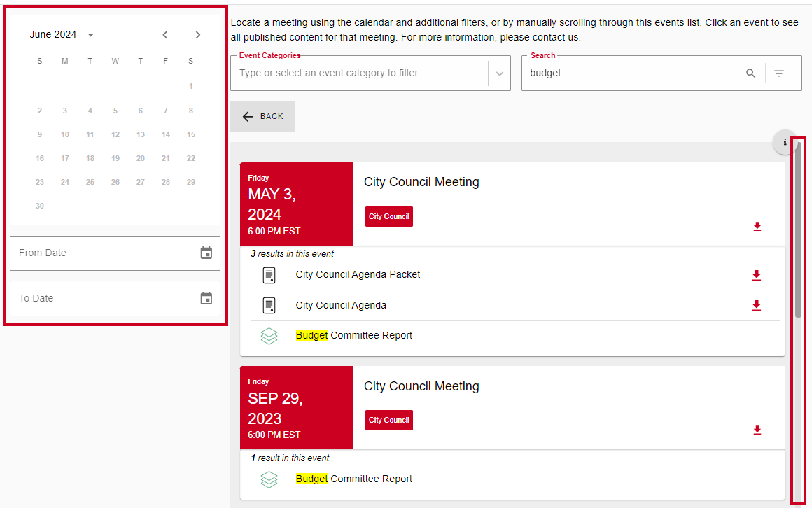
Task: Click the From Date field
Action: 115,253
